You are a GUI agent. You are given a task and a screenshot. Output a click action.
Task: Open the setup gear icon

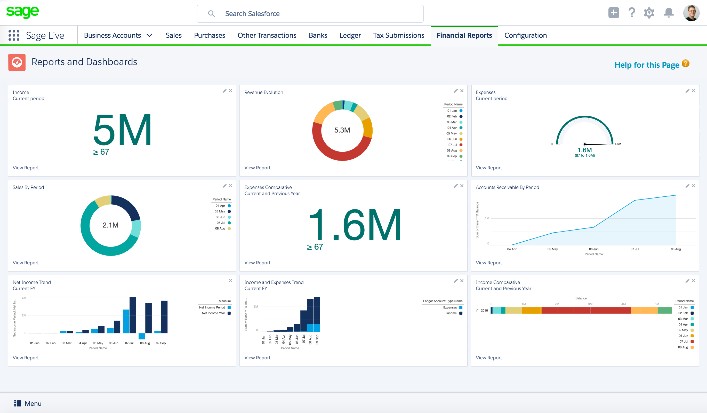pos(649,13)
